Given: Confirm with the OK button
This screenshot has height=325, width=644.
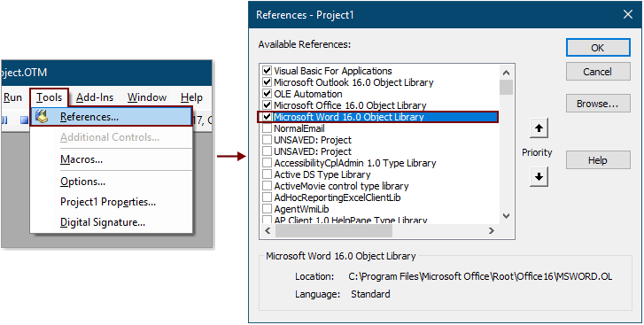Looking at the screenshot, I should point(598,48).
